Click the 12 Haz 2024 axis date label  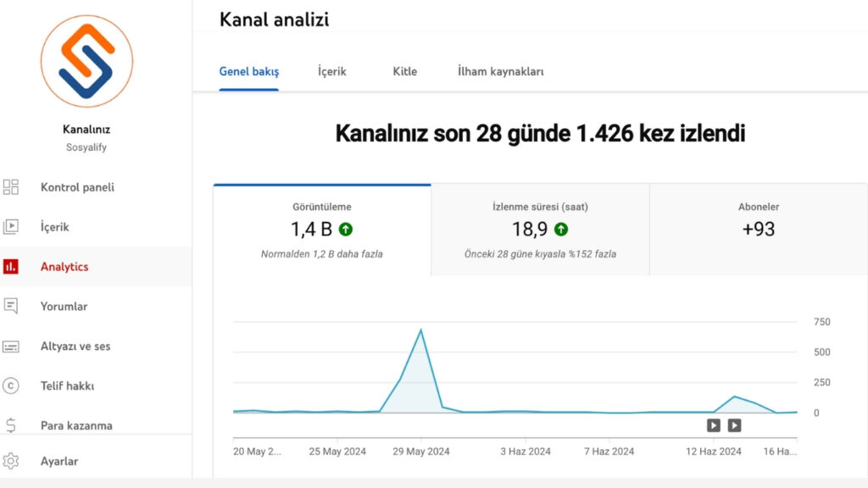(x=714, y=452)
